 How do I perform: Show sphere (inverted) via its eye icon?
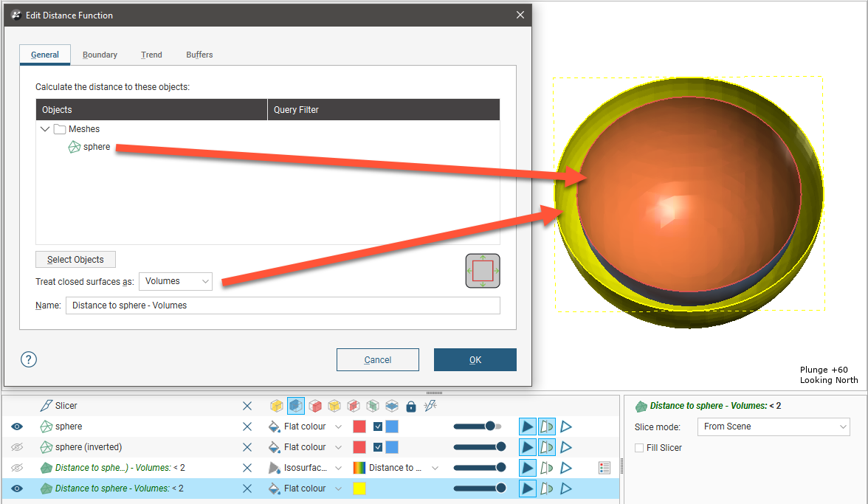tap(17, 447)
